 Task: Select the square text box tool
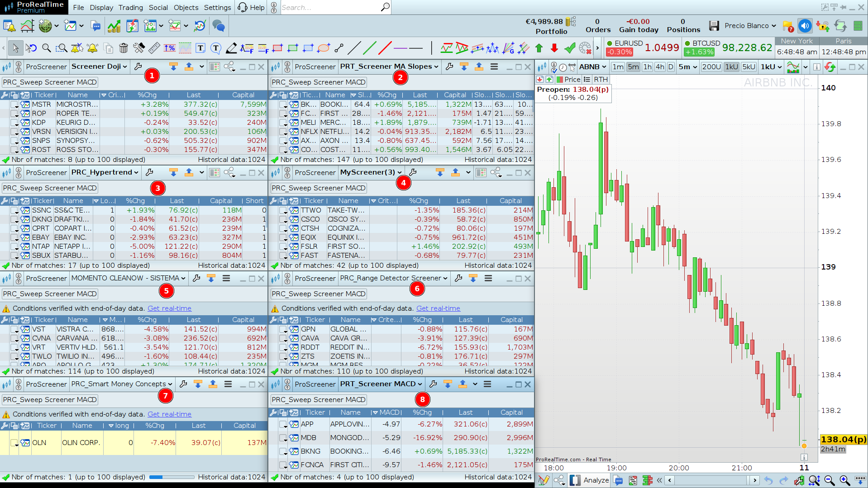(200, 48)
